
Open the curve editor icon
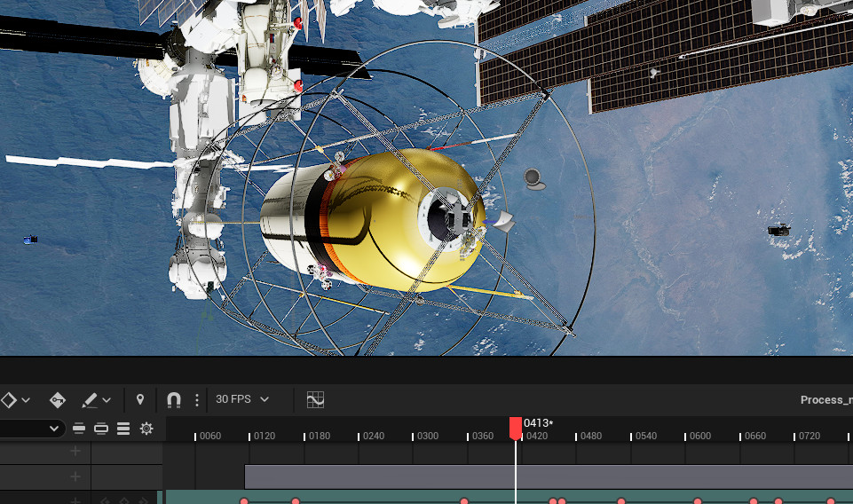[315, 399]
